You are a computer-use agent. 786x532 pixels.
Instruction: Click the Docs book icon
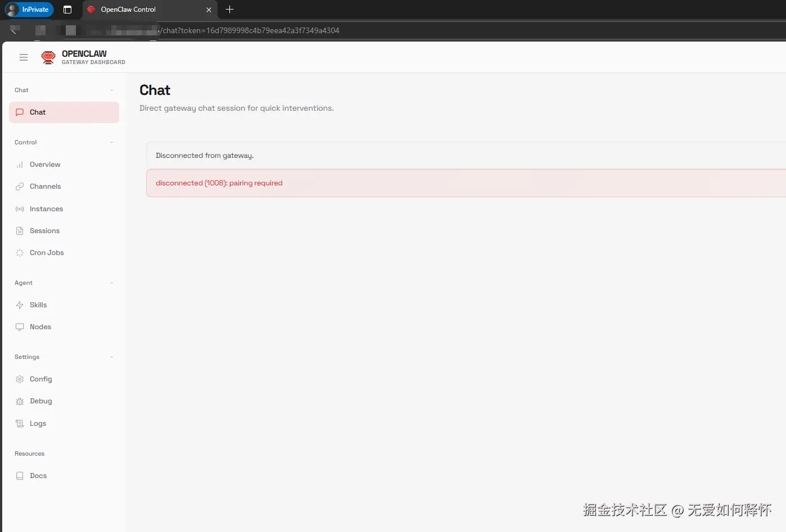click(20, 476)
